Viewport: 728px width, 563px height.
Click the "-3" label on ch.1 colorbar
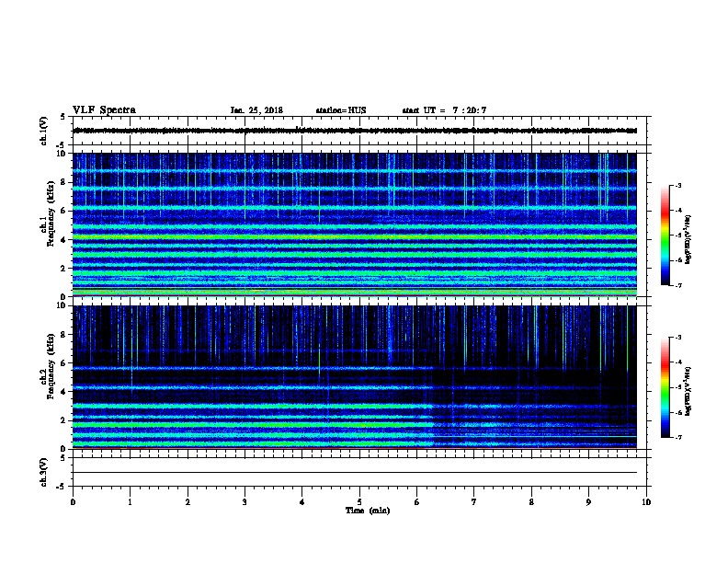pos(677,186)
